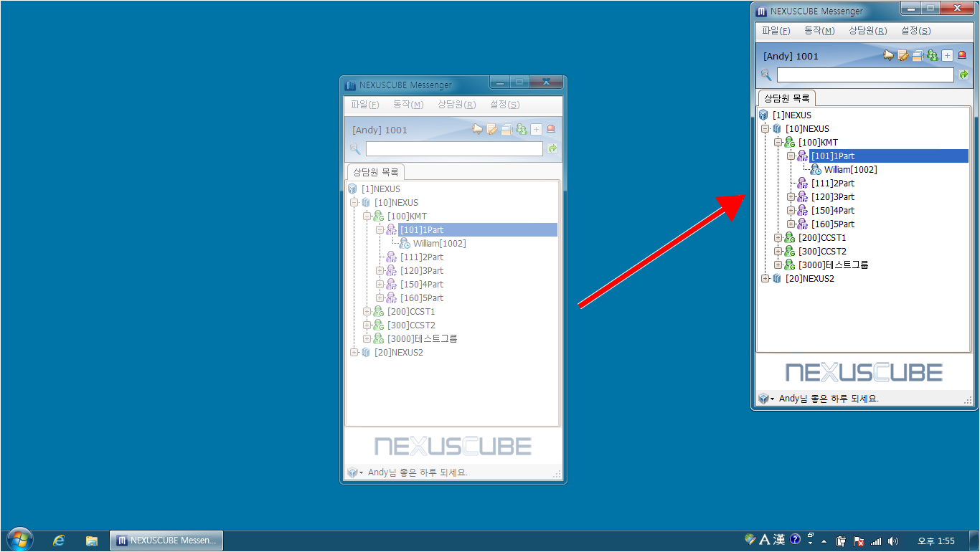Viewport: 980px width, 552px height.
Task: Expand [120]3Part node in right window
Action: (x=791, y=197)
